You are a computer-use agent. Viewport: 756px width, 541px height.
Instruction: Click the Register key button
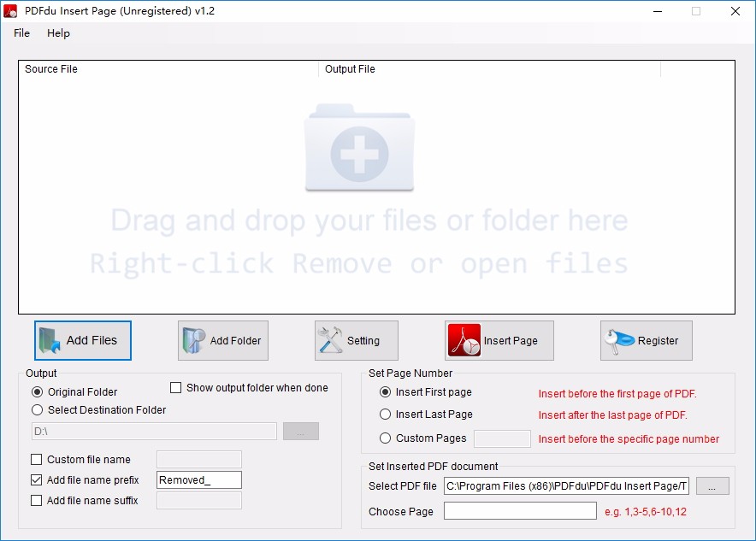tap(646, 341)
